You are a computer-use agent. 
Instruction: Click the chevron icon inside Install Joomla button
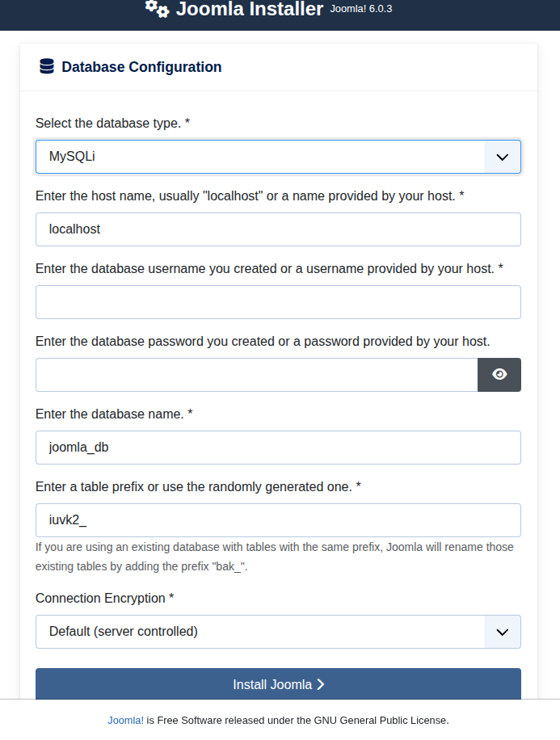tap(320, 683)
